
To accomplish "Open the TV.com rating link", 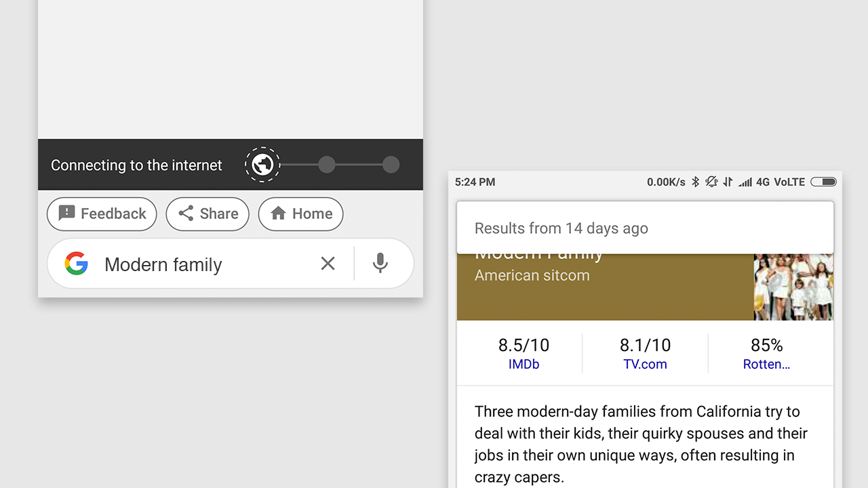I will tap(645, 364).
